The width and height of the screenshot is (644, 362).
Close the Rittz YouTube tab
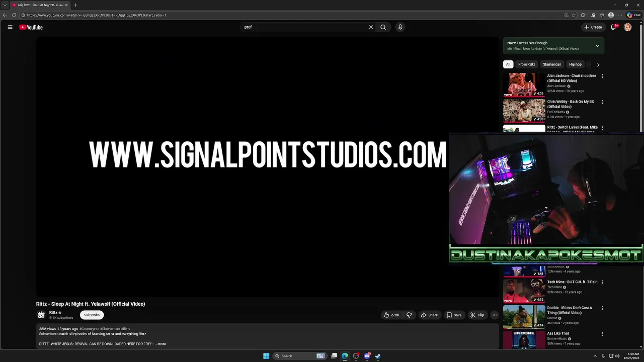(66, 5)
